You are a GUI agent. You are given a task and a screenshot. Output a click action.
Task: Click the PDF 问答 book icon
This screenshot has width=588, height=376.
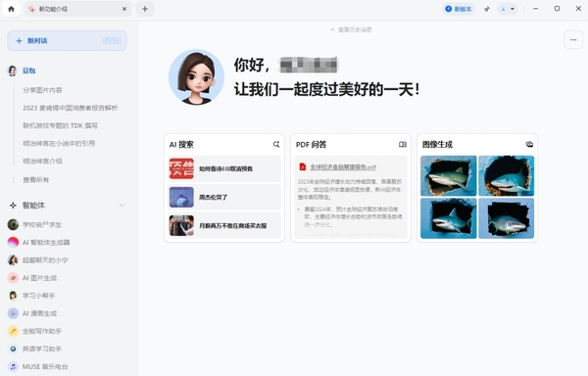(403, 144)
